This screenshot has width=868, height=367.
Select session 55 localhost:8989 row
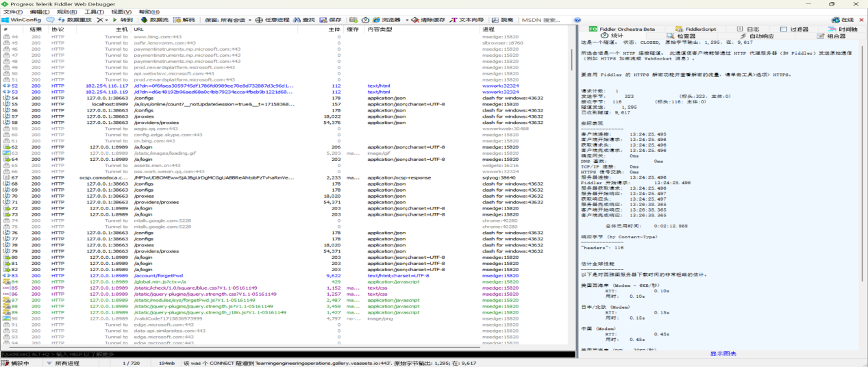[x=284, y=104]
